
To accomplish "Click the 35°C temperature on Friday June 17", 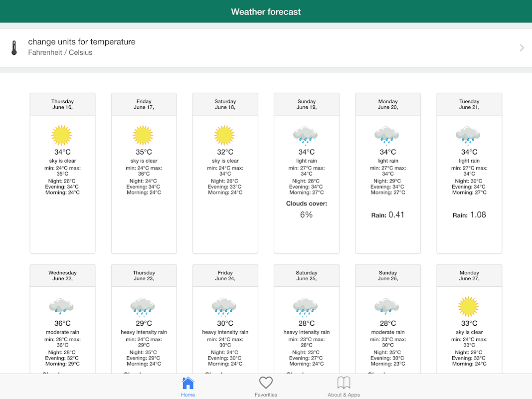I will (x=144, y=152).
